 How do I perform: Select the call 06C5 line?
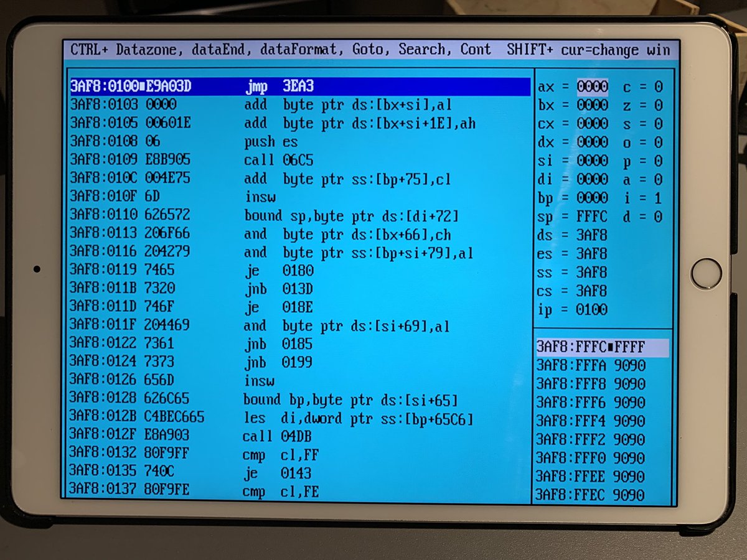coord(190,160)
